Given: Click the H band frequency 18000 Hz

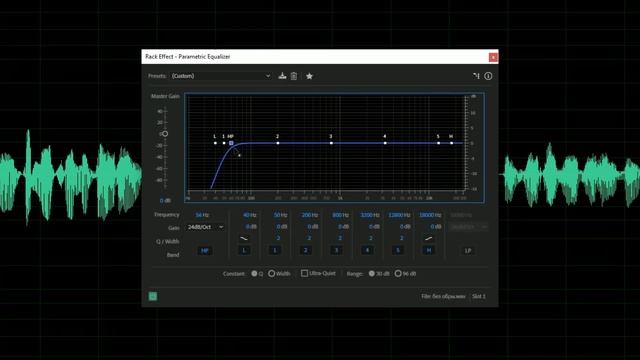Looking at the screenshot, I should (x=430, y=215).
